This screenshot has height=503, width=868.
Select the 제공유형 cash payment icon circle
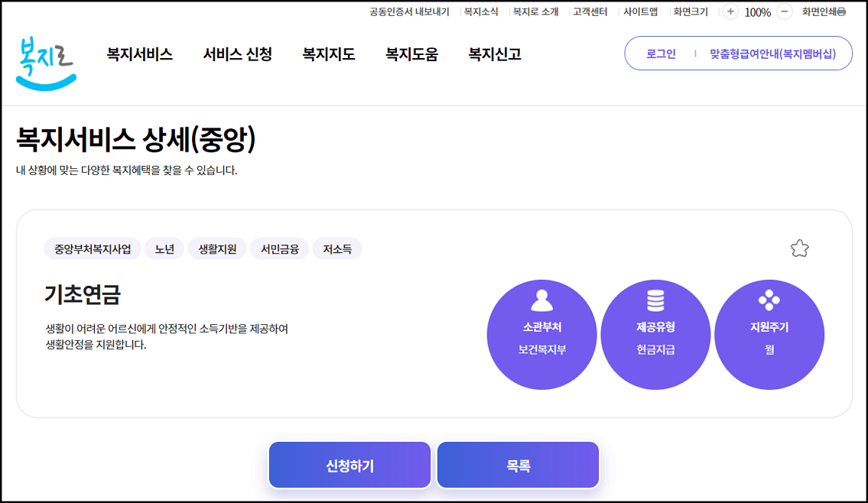[655, 334]
